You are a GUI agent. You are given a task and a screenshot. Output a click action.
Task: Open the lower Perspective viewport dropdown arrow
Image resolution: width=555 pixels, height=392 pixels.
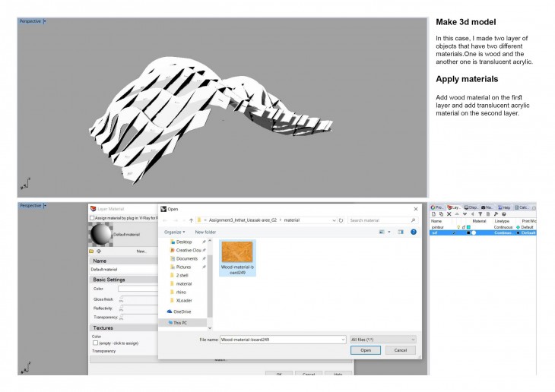[x=45, y=205]
